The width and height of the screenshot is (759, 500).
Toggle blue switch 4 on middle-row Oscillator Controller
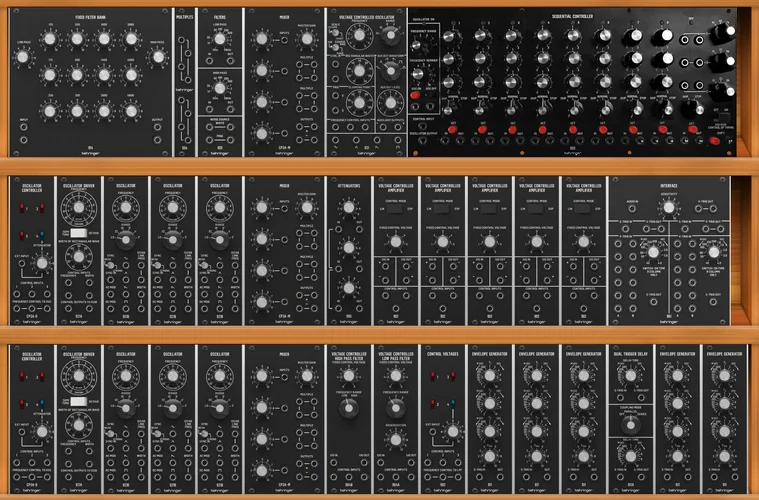tap(42, 236)
